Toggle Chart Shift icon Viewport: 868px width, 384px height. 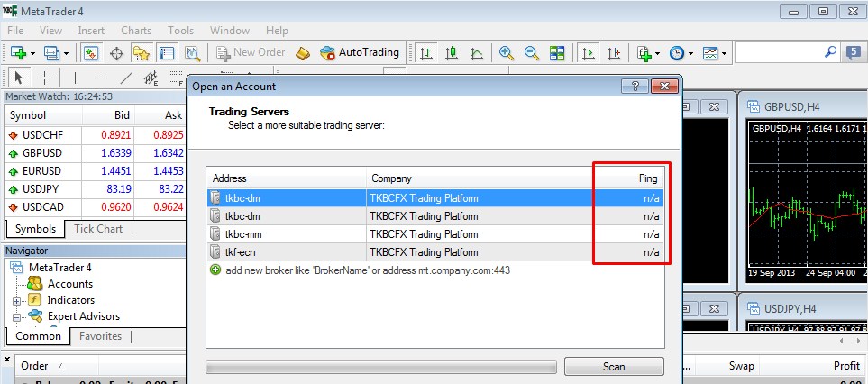click(x=613, y=53)
